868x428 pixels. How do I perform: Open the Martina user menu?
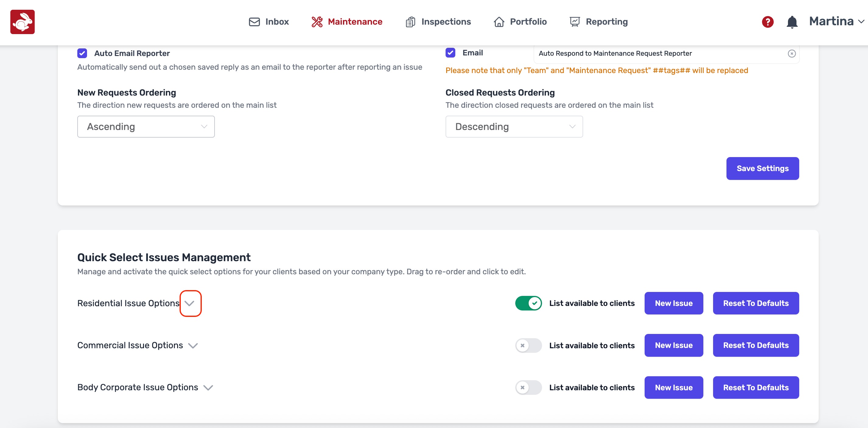coord(836,22)
